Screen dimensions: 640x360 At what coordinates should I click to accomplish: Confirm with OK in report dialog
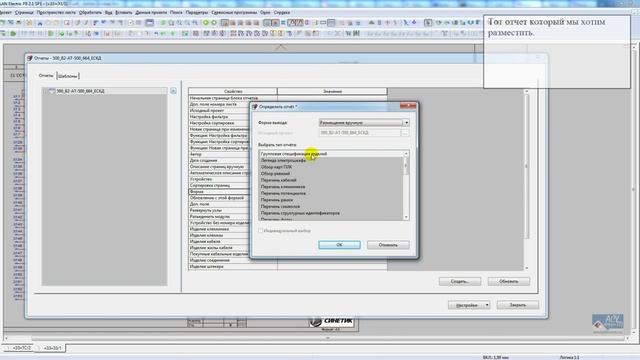(339, 245)
